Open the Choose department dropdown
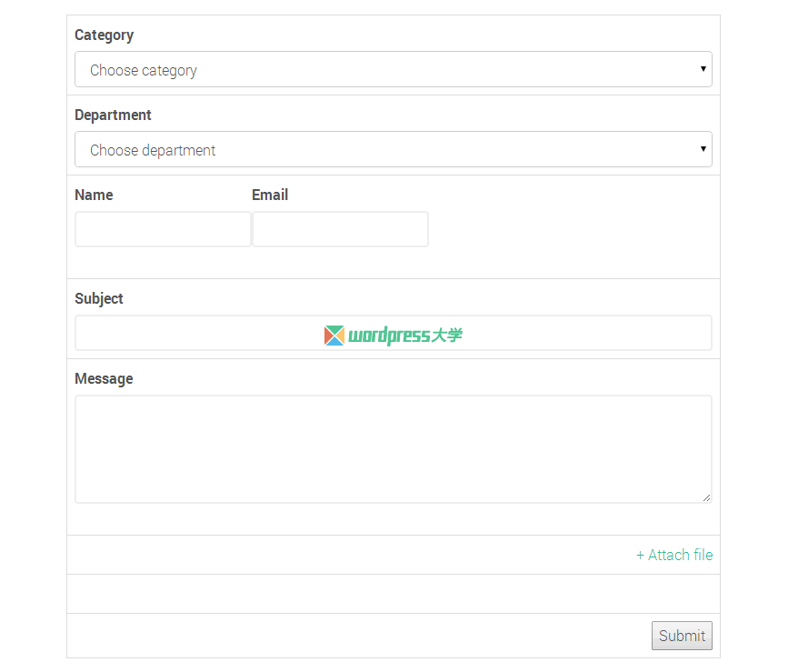This screenshot has height=672, width=788. [393, 149]
